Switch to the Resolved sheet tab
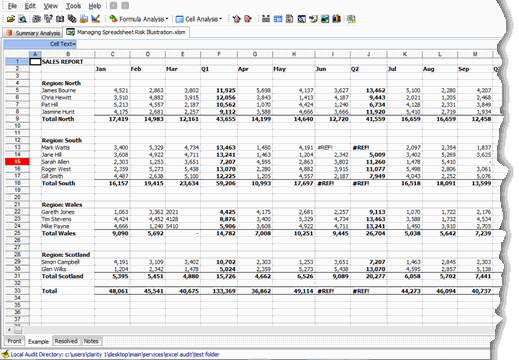The image size is (519, 360). [66, 341]
